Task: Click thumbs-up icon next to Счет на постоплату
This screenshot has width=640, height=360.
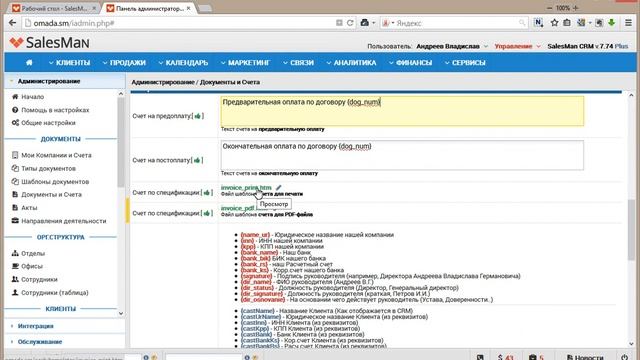Action: [x=197, y=160]
